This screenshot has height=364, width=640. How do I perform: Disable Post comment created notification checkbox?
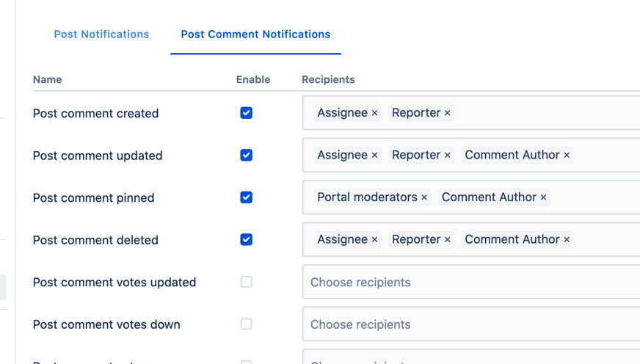(x=247, y=113)
